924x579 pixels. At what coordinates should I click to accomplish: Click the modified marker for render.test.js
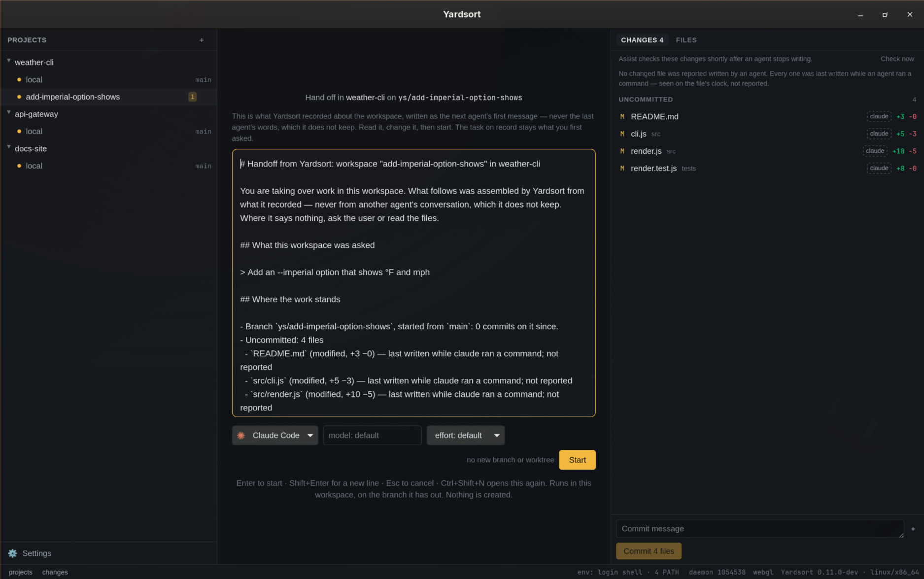click(x=622, y=169)
